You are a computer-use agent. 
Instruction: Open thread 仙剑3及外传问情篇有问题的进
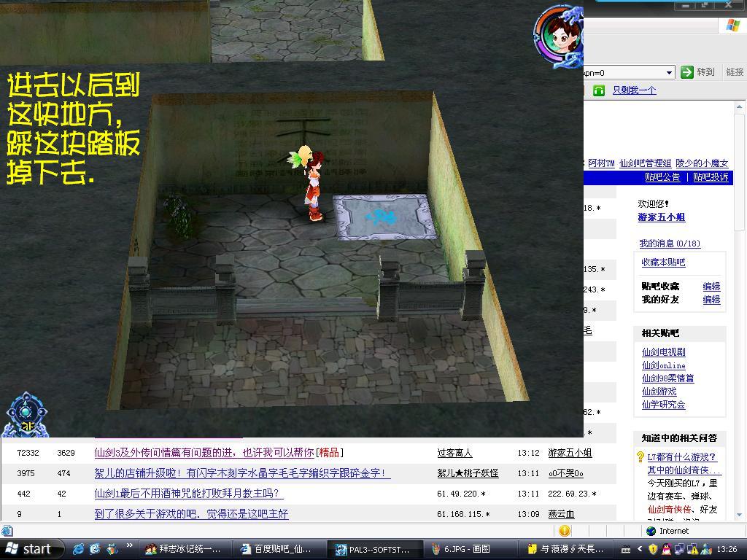(x=204, y=452)
